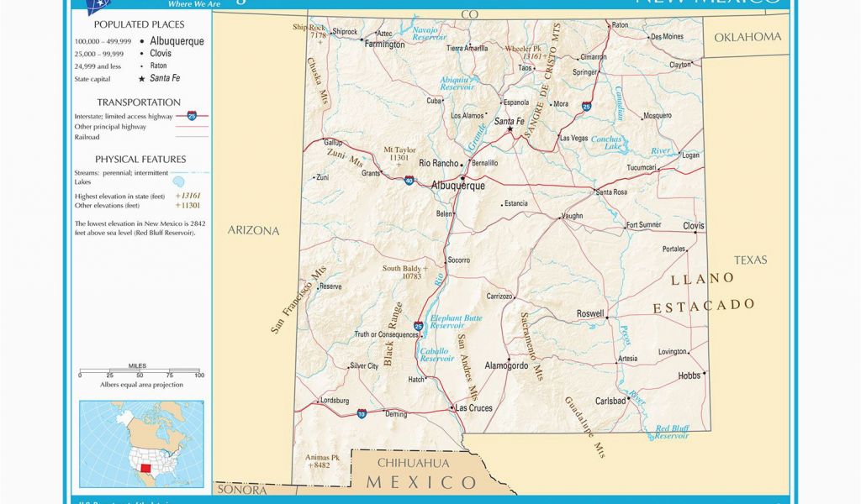861x504 pixels.
Task: Select the Mt Taylor 11301 elevation label
Action: (x=399, y=153)
